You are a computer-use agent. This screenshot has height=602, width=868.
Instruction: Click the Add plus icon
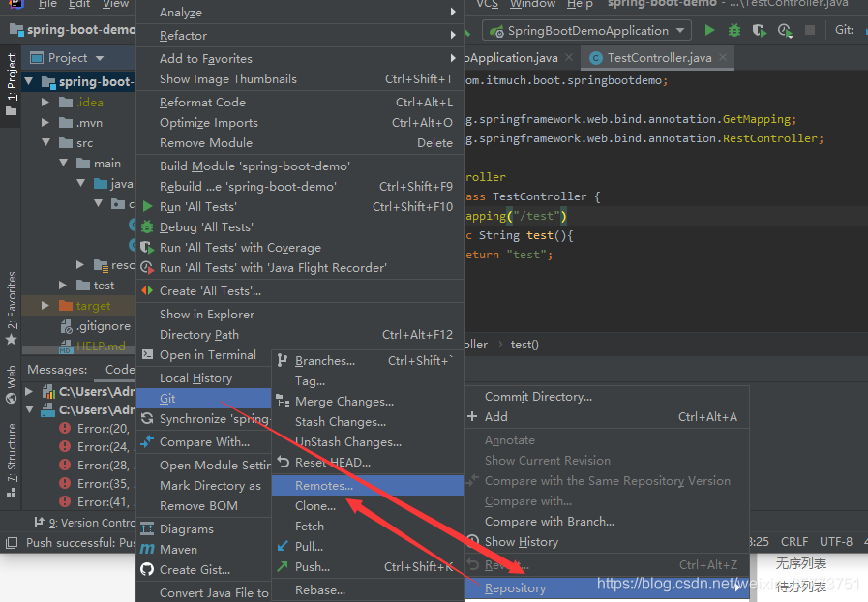click(x=472, y=416)
